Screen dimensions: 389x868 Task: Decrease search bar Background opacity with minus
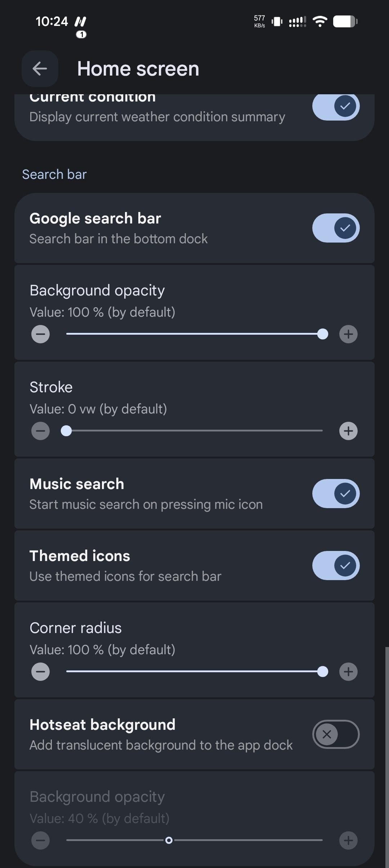coord(40,334)
